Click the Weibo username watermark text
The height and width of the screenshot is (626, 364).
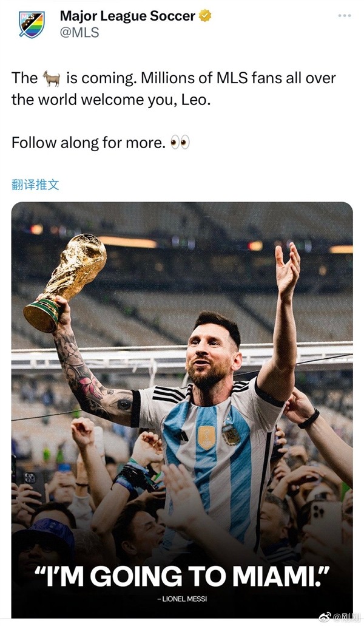(x=348, y=617)
